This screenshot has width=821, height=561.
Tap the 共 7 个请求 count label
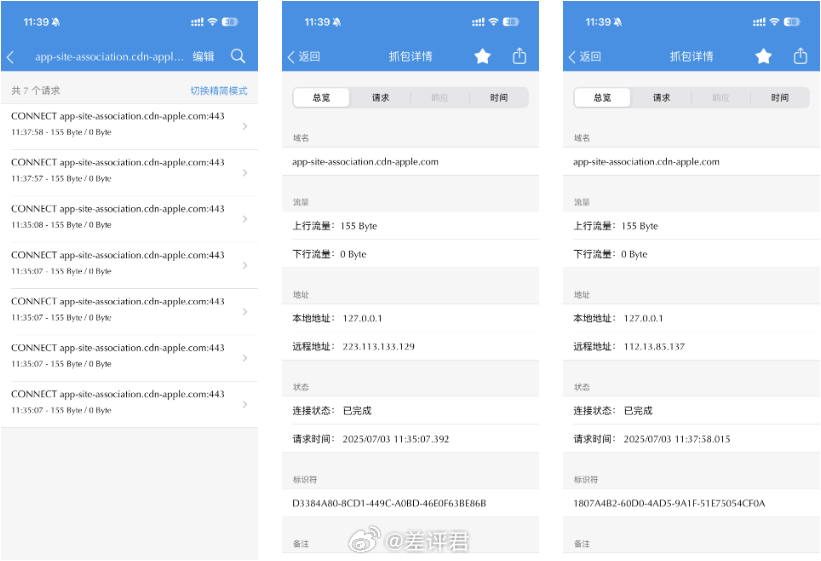point(36,91)
